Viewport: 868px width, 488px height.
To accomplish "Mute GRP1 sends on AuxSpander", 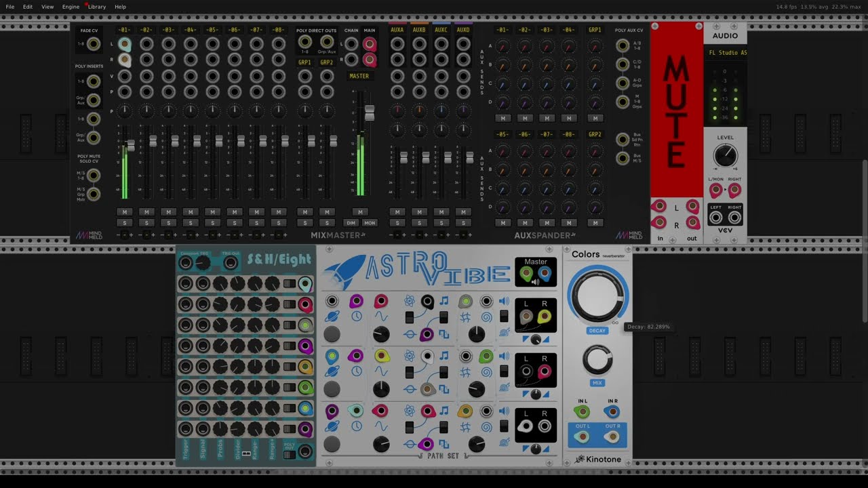I will point(595,118).
